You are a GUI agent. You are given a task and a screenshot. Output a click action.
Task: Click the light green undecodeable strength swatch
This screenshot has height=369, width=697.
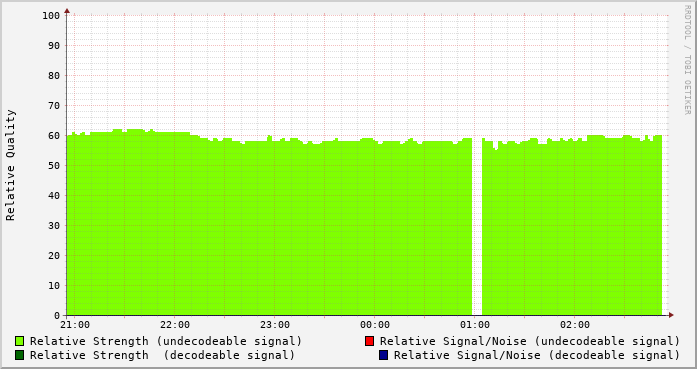point(20,341)
